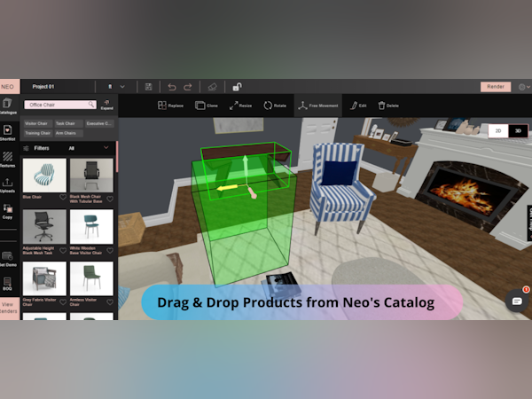Click the catalogue panel scrollbar
Image resolution: width=532 pixels, height=399 pixels.
pyautogui.click(x=117, y=157)
